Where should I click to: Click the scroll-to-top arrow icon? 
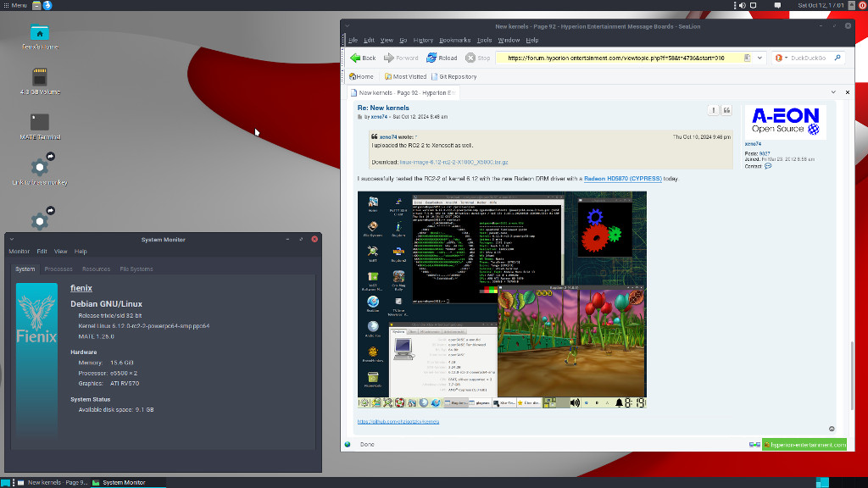pyautogui.click(x=832, y=429)
